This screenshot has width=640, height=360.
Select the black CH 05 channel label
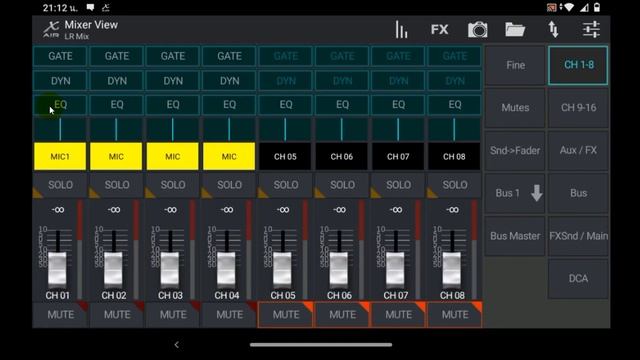pos(285,156)
